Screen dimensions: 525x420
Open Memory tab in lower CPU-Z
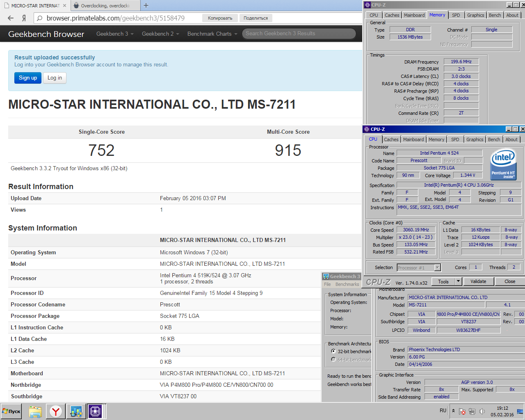[x=436, y=139]
